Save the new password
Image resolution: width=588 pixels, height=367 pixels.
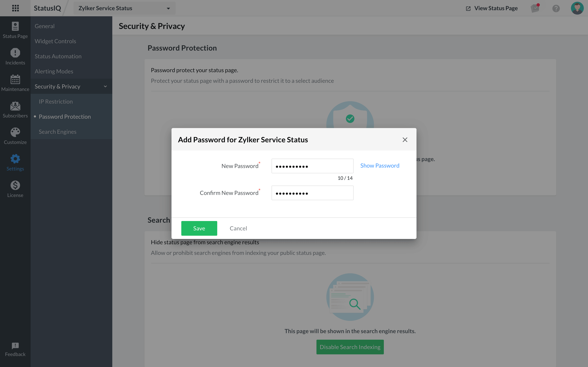coord(199,228)
